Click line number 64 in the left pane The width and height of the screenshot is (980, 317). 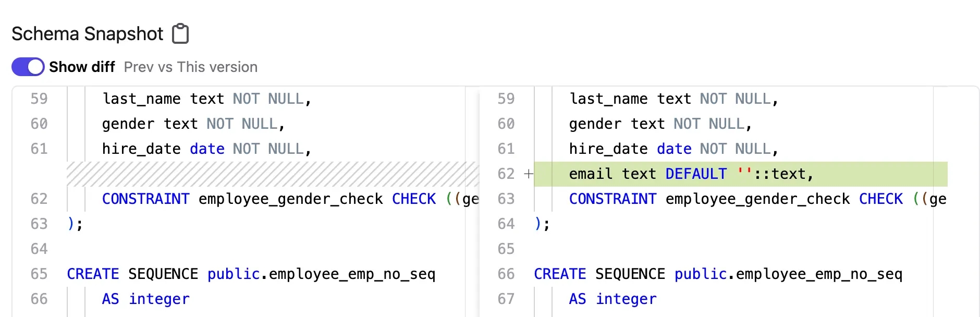[39, 249]
